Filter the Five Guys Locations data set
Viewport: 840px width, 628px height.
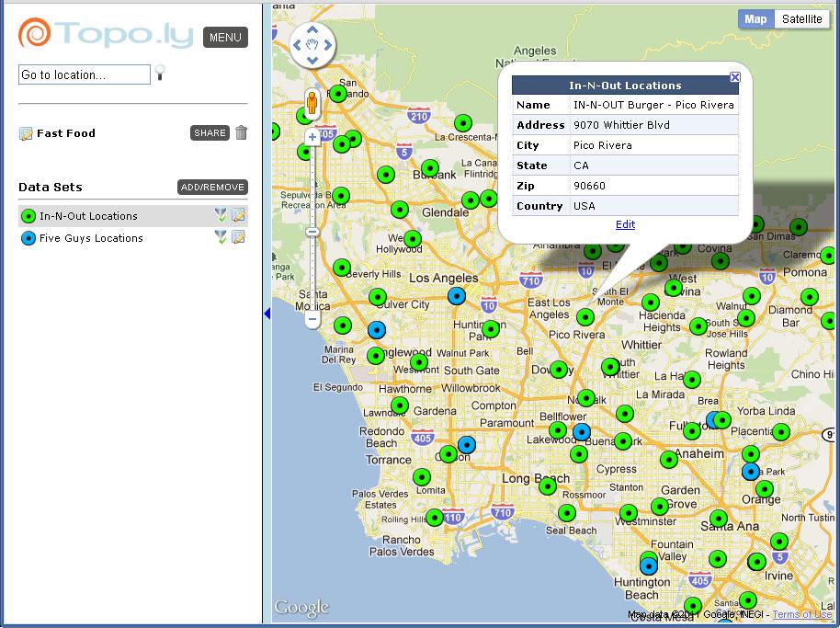[221, 237]
